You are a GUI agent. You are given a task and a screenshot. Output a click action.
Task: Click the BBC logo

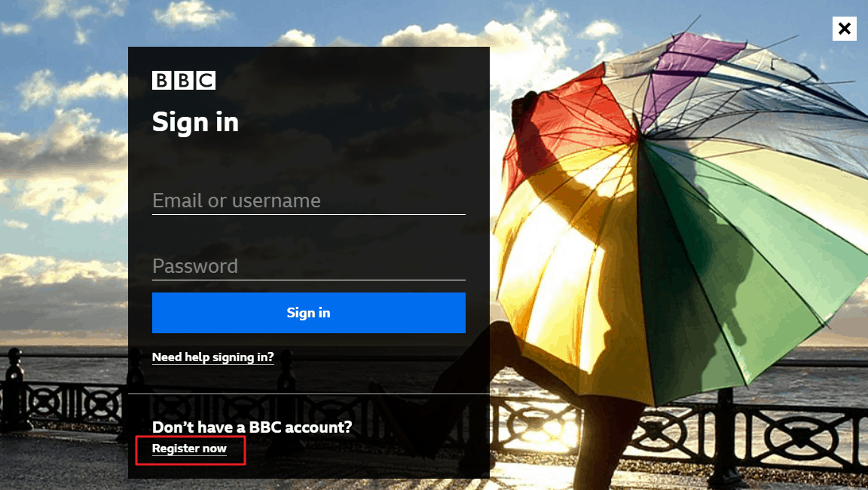[184, 80]
